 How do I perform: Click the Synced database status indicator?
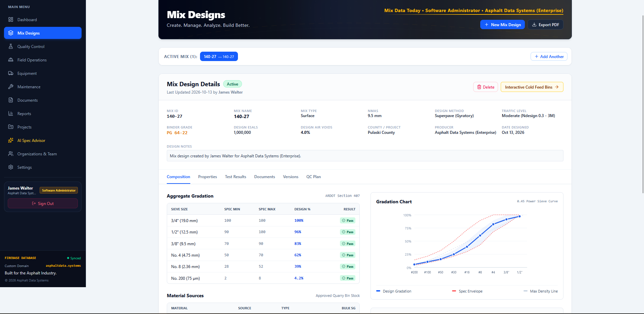74,258
